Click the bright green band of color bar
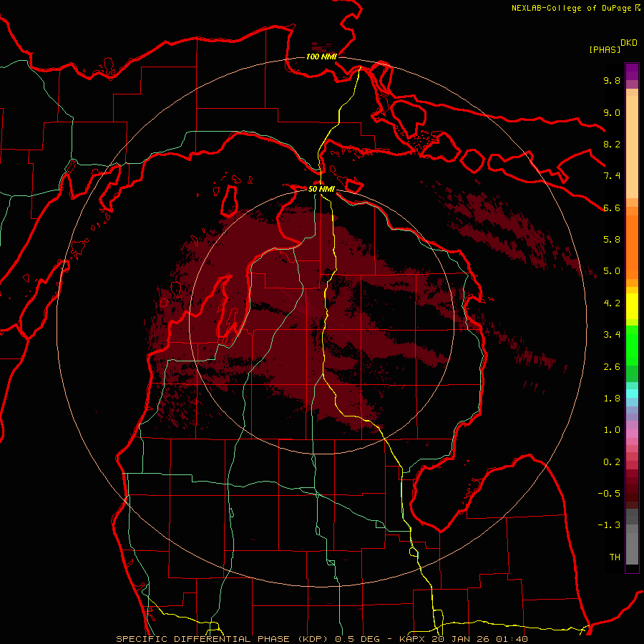Viewport: 644px width, 644px height. click(632, 347)
